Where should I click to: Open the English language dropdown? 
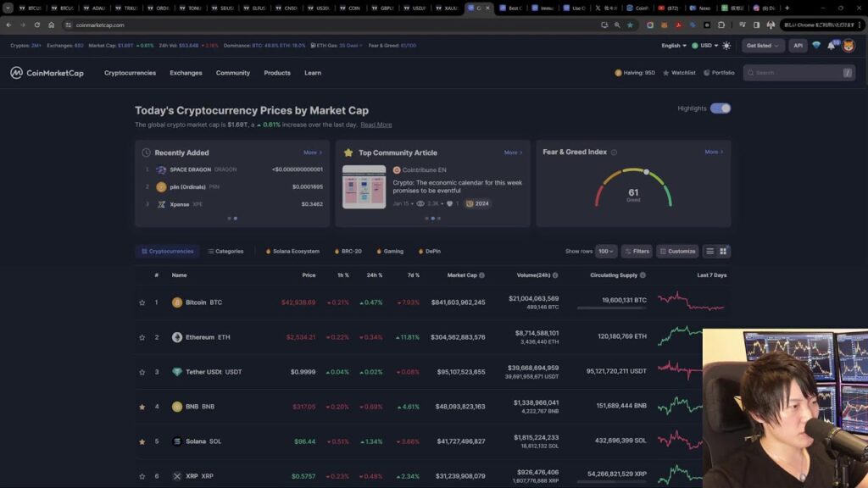pyautogui.click(x=674, y=46)
